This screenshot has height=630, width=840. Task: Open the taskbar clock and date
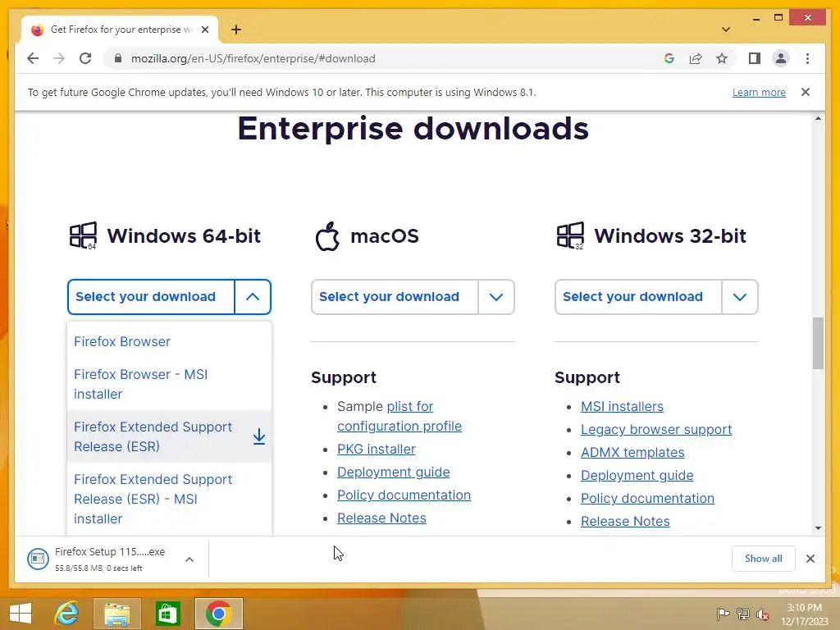tap(804, 614)
